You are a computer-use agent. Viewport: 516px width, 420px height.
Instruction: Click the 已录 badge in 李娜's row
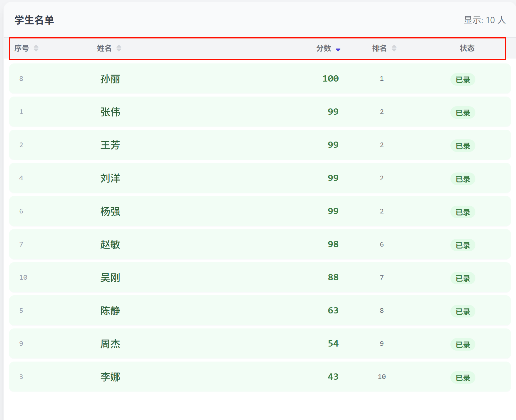tap(463, 378)
